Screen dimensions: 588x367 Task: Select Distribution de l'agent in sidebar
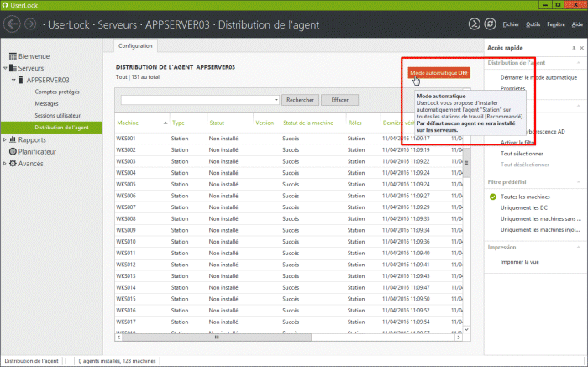point(52,128)
